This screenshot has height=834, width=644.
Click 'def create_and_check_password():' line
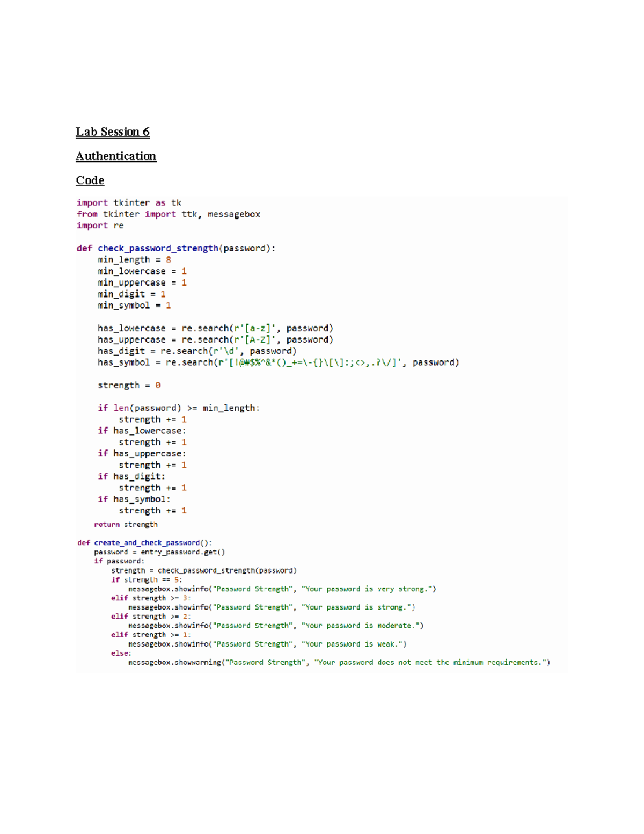click(145, 543)
